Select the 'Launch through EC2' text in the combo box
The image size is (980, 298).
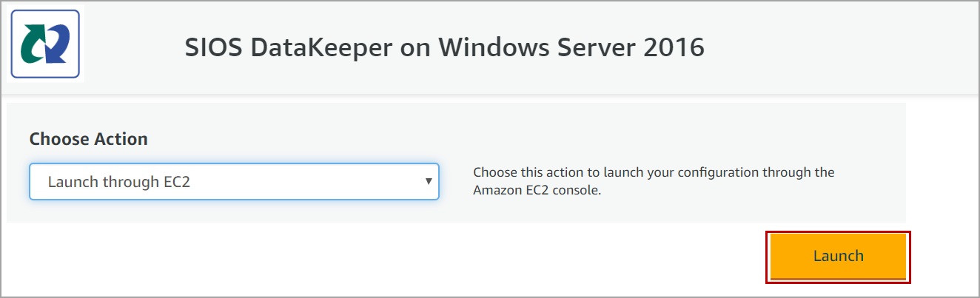[119, 181]
